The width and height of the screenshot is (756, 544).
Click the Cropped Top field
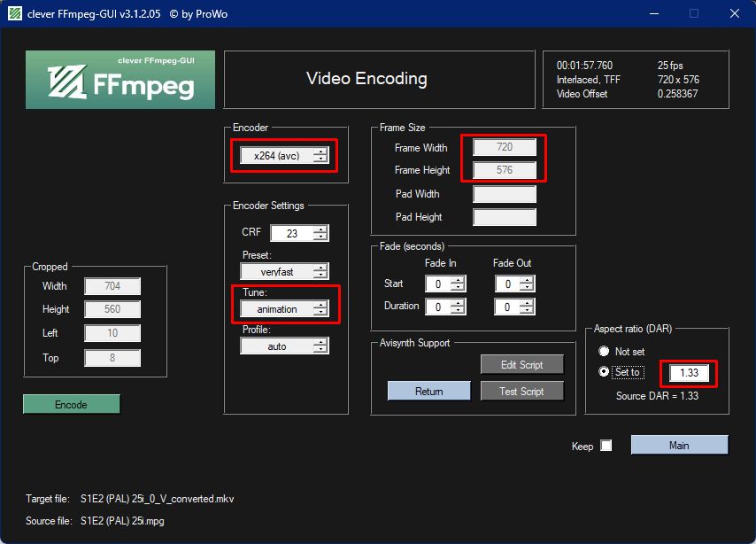112,358
